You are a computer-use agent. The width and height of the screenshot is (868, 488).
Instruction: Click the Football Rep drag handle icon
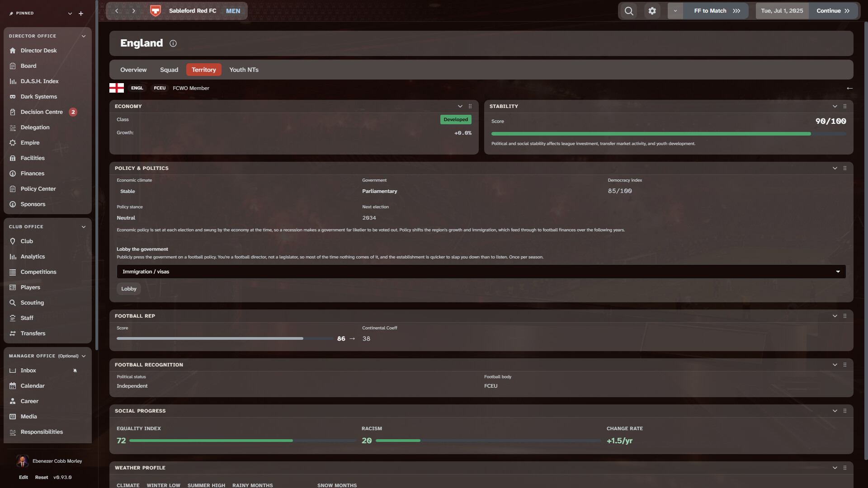(x=845, y=316)
